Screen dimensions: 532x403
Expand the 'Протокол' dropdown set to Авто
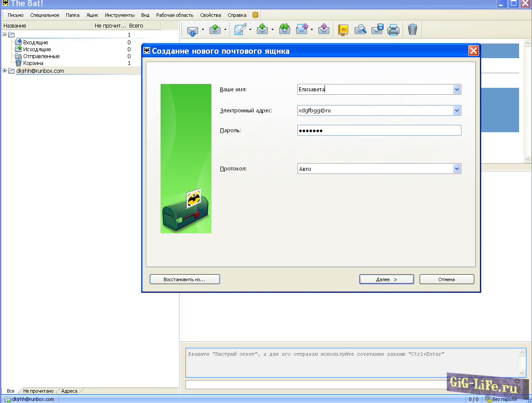point(457,169)
